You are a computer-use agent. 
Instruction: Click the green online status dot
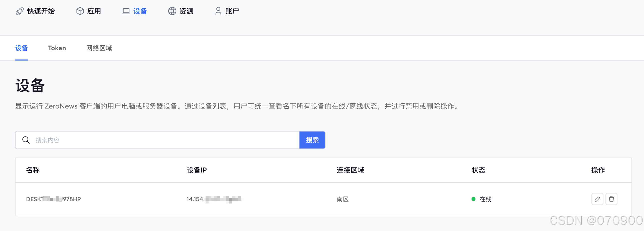point(473,199)
